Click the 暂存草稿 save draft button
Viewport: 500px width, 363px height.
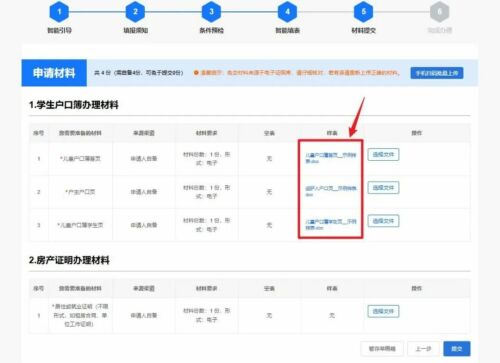click(382, 349)
